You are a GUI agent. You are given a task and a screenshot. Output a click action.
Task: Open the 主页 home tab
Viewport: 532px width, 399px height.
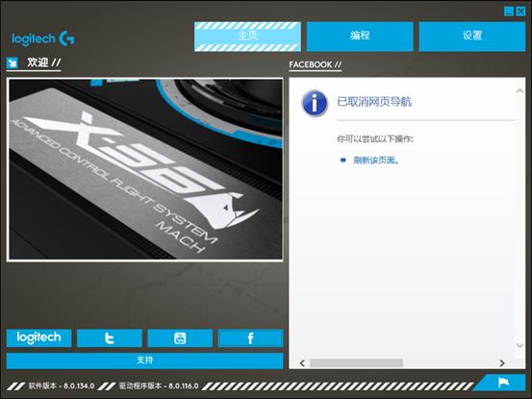point(247,37)
